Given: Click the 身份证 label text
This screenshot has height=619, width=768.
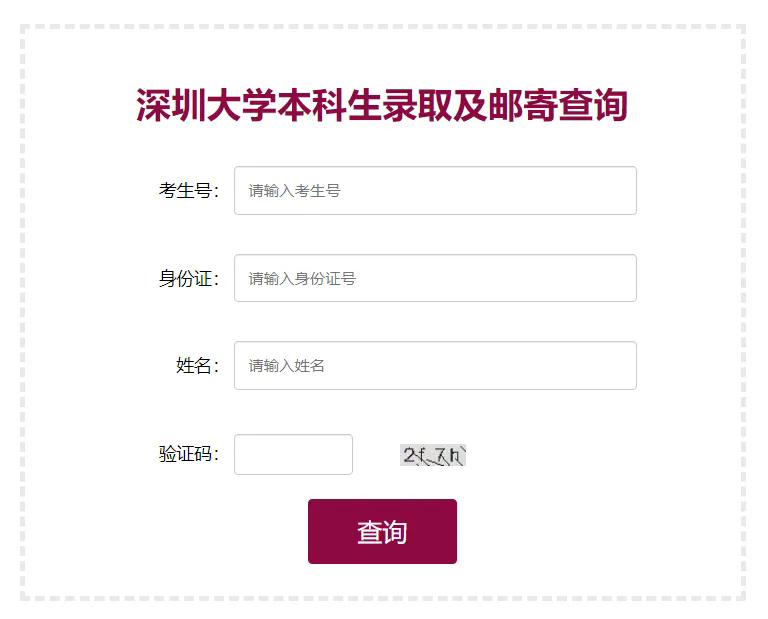Looking at the screenshot, I should 188,278.
